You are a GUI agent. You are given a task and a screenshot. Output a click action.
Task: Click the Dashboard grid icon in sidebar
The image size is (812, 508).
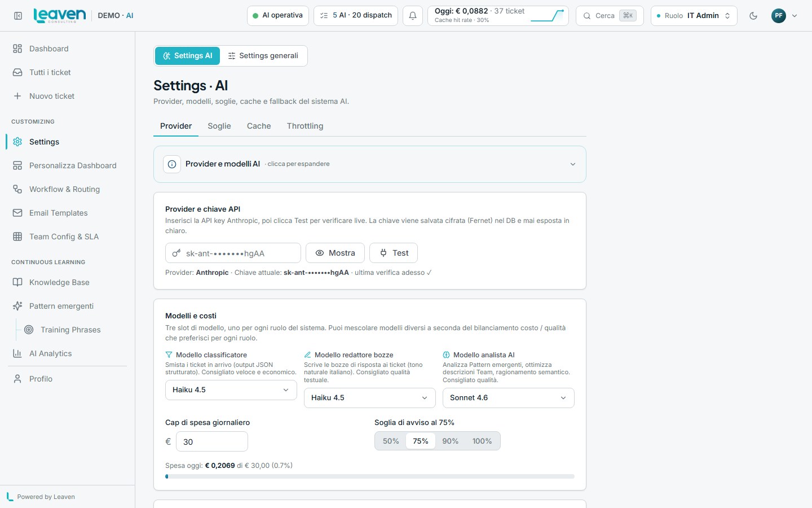click(x=17, y=49)
